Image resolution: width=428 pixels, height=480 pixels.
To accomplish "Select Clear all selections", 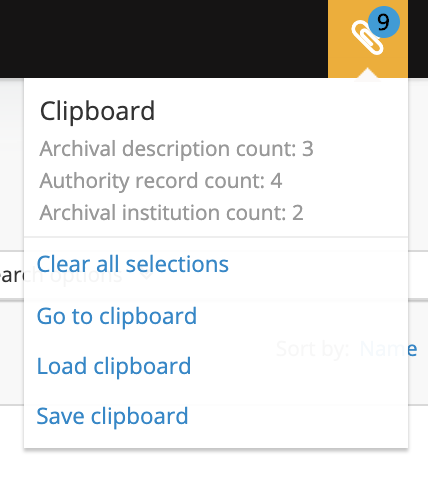I will [132, 264].
